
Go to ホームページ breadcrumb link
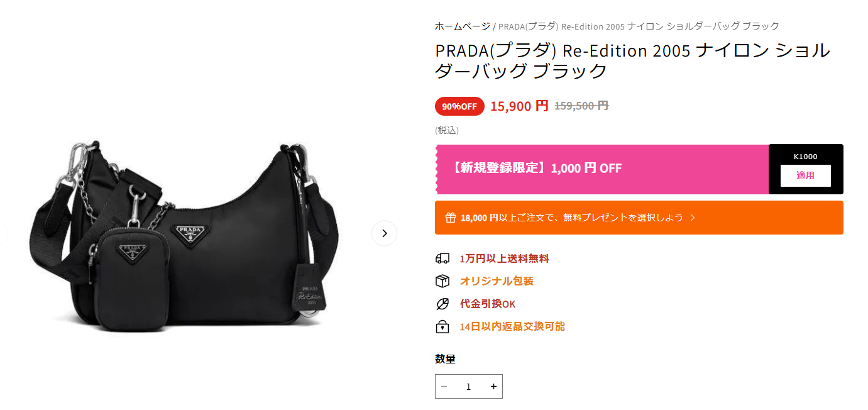click(462, 26)
